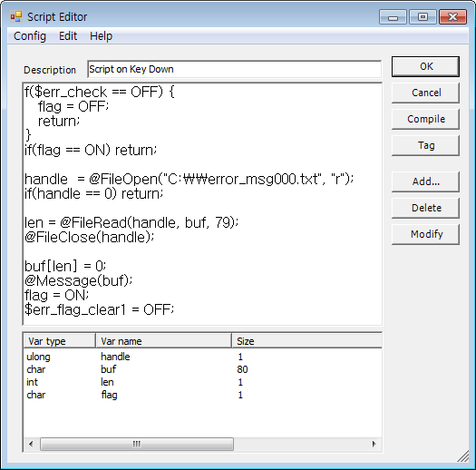Click the horizontal scrollbar left arrow
Screen dimensions: 476x470
pyautogui.click(x=31, y=445)
